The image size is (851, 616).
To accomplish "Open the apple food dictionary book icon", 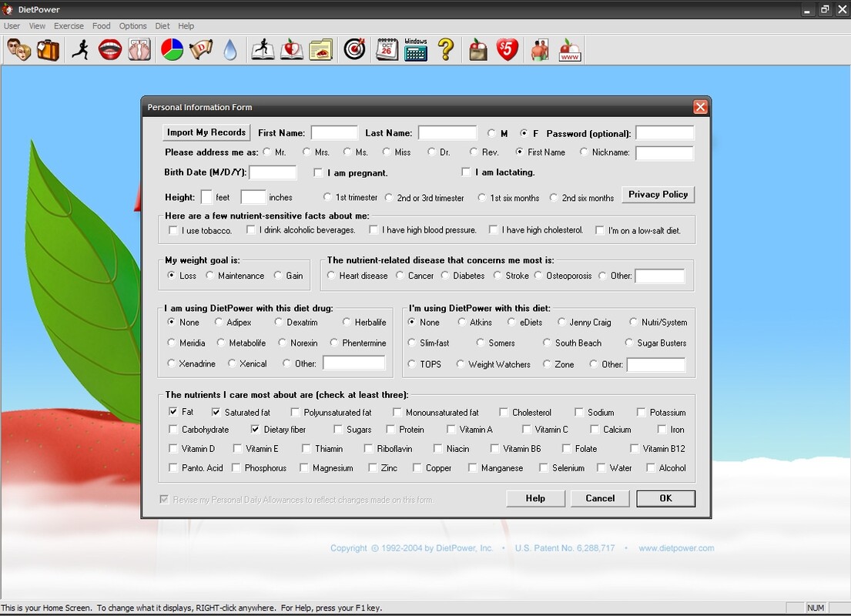I will (292, 50).
